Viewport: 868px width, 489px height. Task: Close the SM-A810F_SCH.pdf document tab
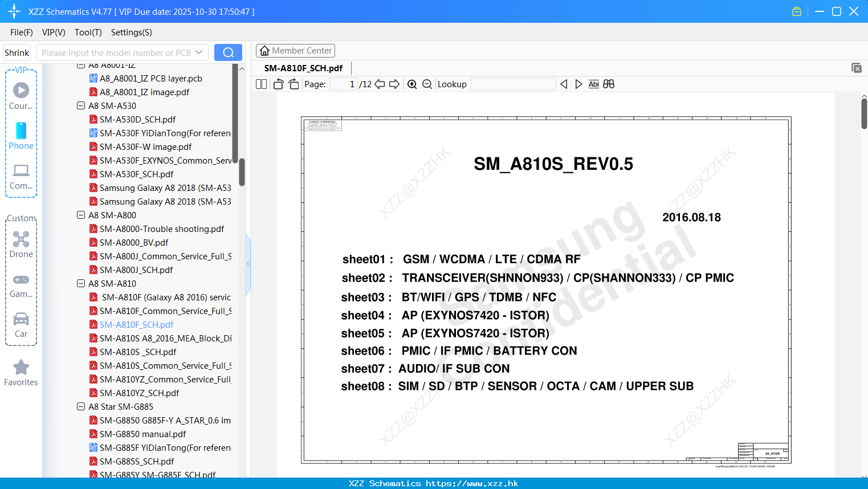pyautogui.click(x=856, y=68)
